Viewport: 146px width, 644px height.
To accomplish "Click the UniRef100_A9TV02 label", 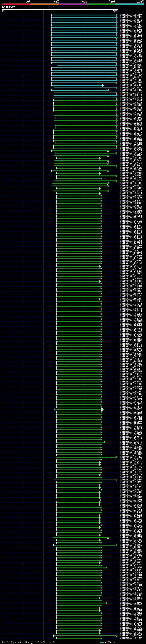I will (131, 636).
